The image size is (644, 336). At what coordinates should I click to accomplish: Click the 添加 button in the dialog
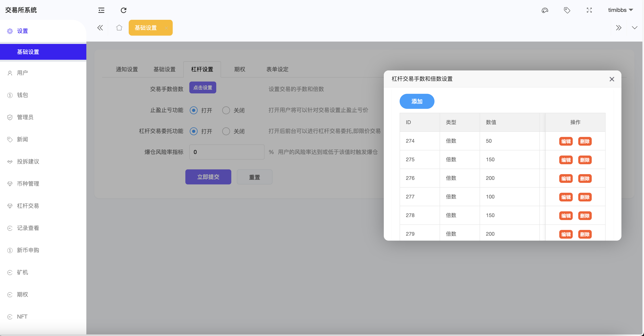click(x=417, y=101)
